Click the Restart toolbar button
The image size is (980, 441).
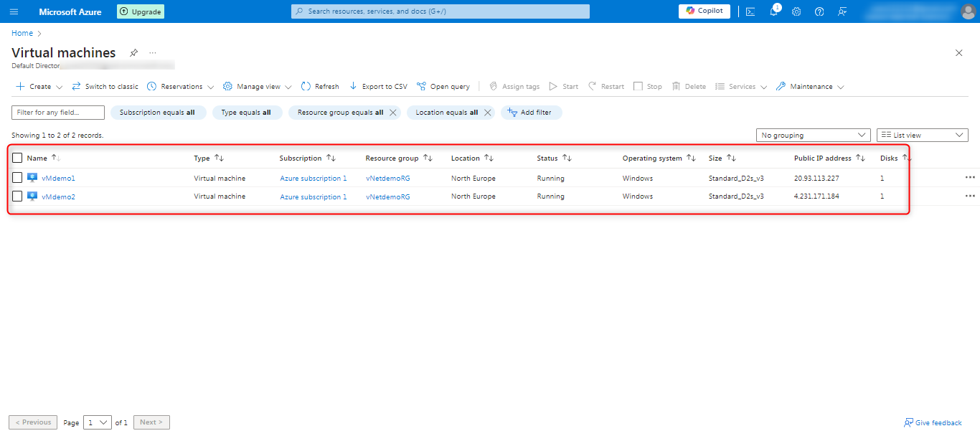606,87
